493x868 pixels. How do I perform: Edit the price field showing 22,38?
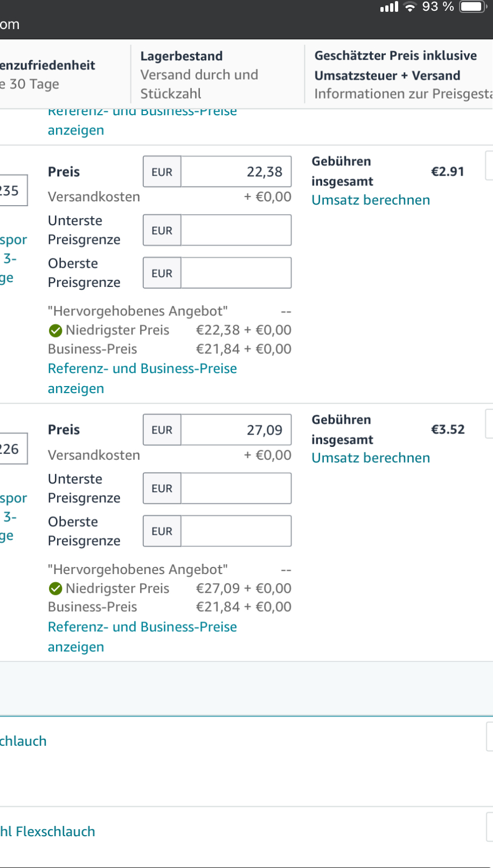[236, 172]
